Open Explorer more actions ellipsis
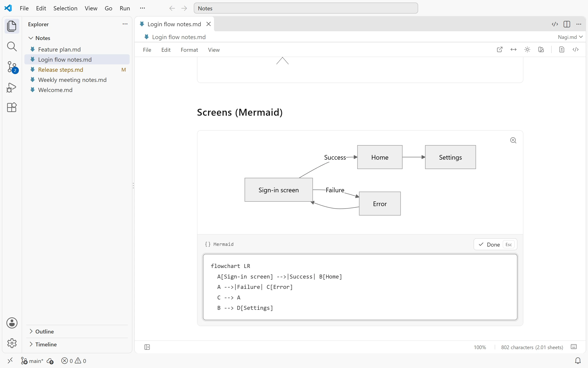 (125, 24)
